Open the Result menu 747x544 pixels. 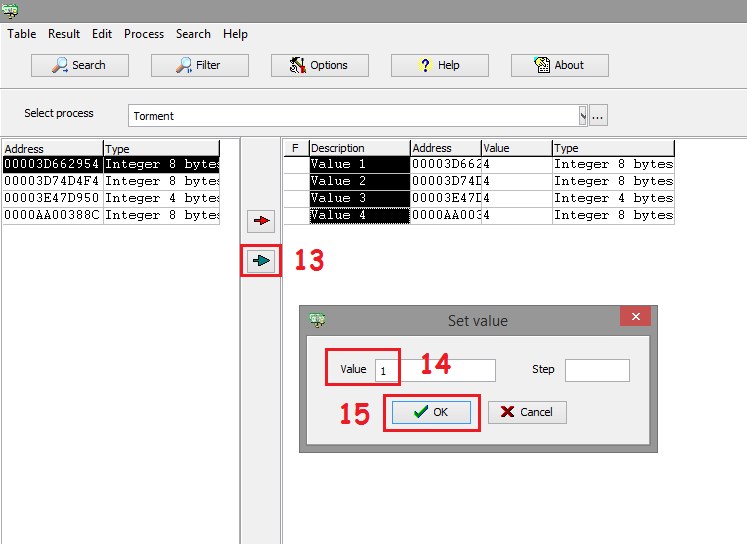64,34
